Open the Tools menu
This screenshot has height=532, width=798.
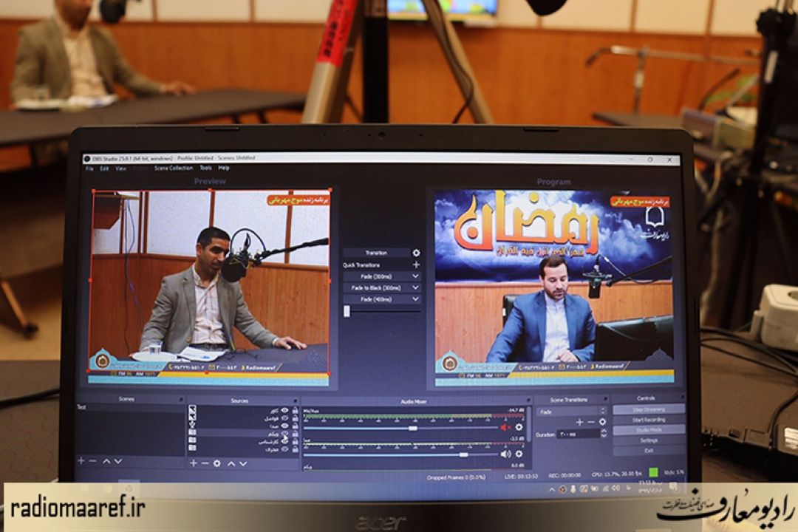point(205,168)
